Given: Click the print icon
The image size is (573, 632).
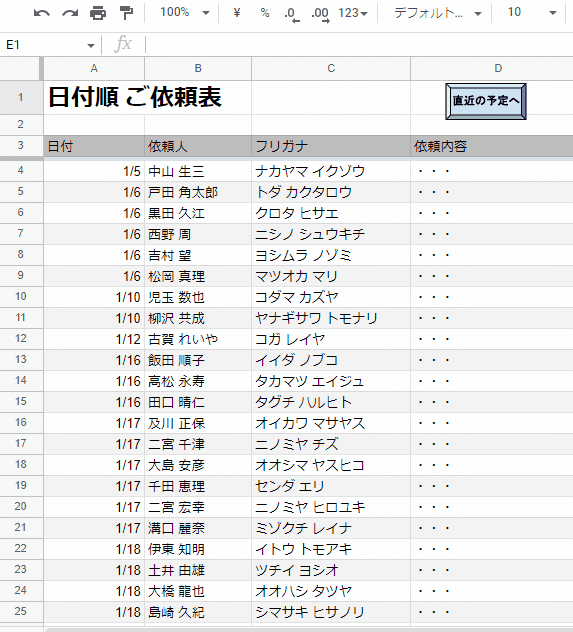Looking at the screenshot, I should point(98,13).
